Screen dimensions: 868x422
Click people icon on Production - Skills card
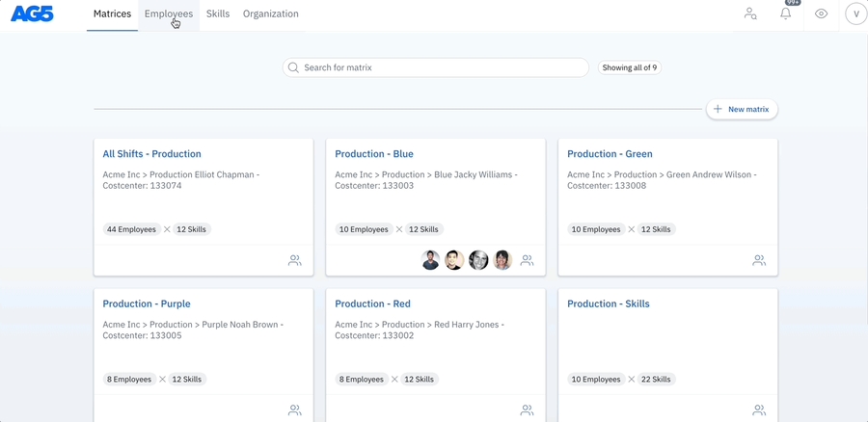[x=759, y=409]
